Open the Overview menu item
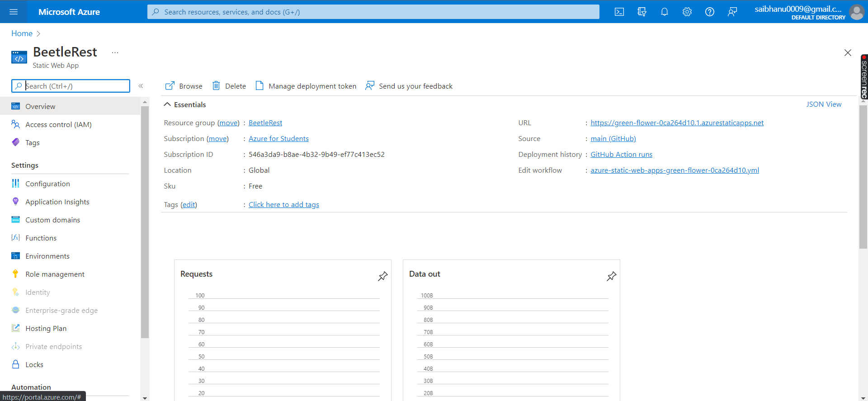The height and width of the screenshot is (401, 868). pyautogui.click(x=70, y=106)
